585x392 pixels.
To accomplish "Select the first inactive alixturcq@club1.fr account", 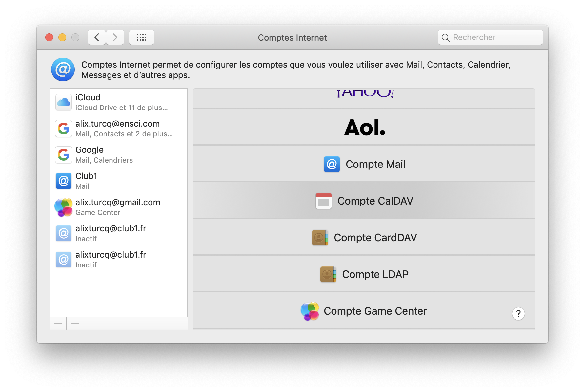I will click(x=119, y=233).
